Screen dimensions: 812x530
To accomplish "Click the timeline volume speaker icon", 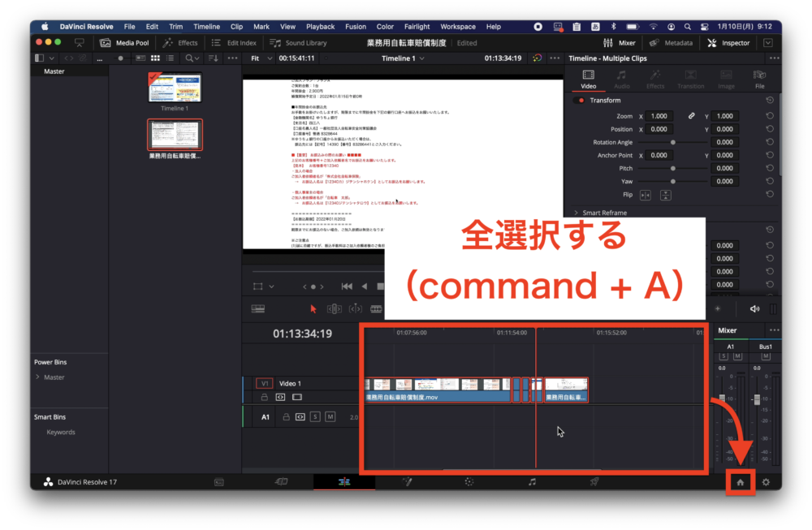I will pyautogui.click(x=754, y=309).
